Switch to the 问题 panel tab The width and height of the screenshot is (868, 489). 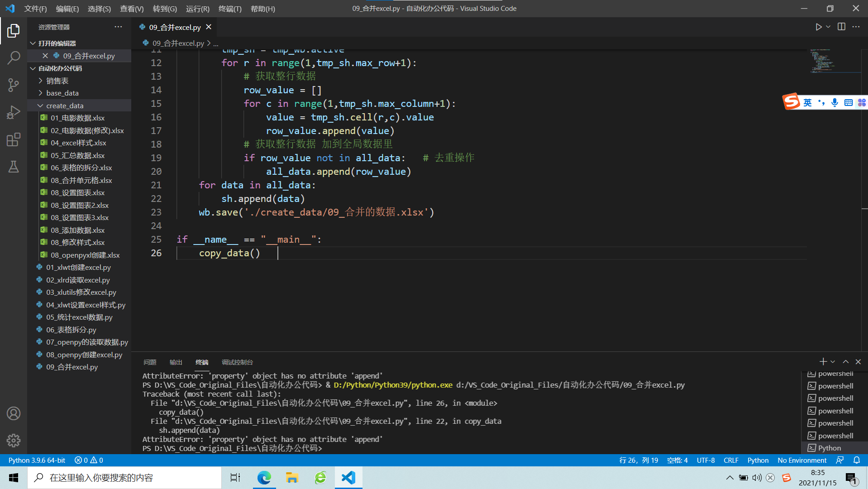150,362
